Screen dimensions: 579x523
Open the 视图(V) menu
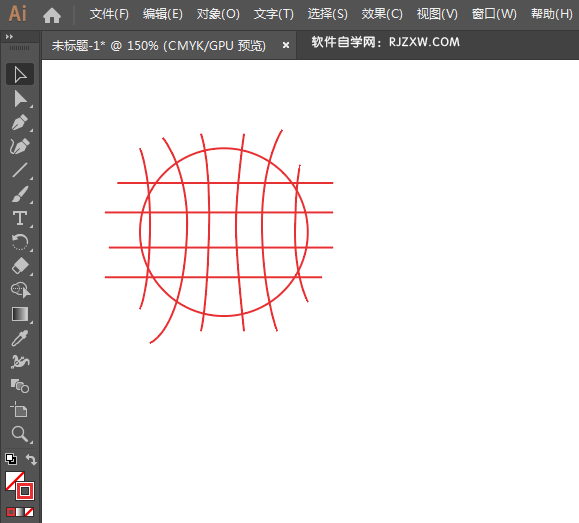point(437,14)
